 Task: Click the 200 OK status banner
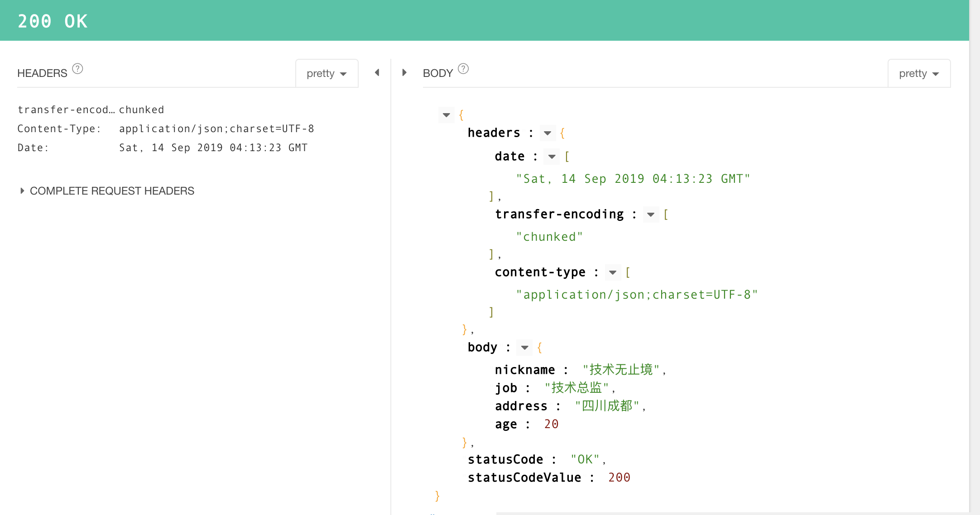[x=485, y=20]
